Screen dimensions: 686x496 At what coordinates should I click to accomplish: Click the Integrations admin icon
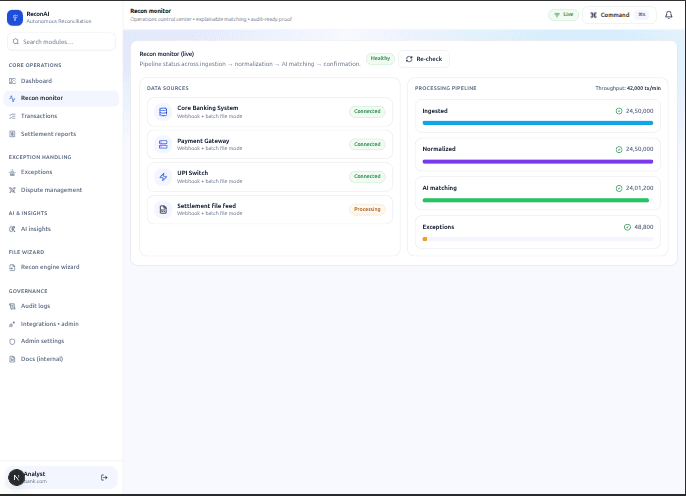tap(12, 324)
